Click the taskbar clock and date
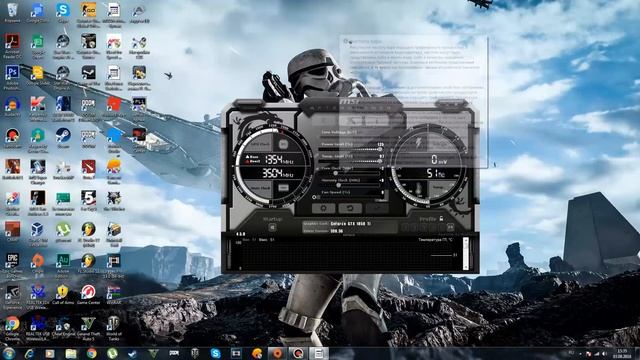Screen dimensions: 640x360 (622, 353)
